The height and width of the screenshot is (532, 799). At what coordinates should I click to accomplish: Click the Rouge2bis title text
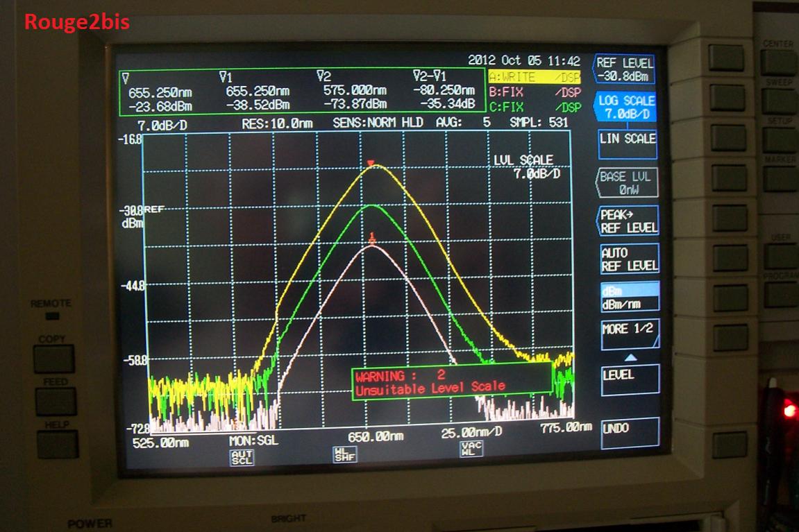pos(77,22)
